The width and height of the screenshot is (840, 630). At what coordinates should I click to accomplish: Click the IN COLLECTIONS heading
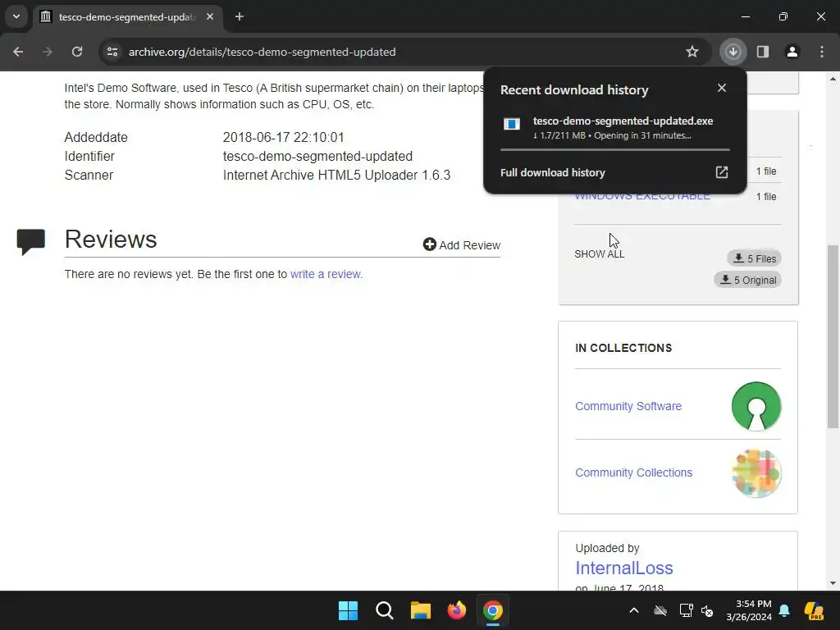point(623,348)
